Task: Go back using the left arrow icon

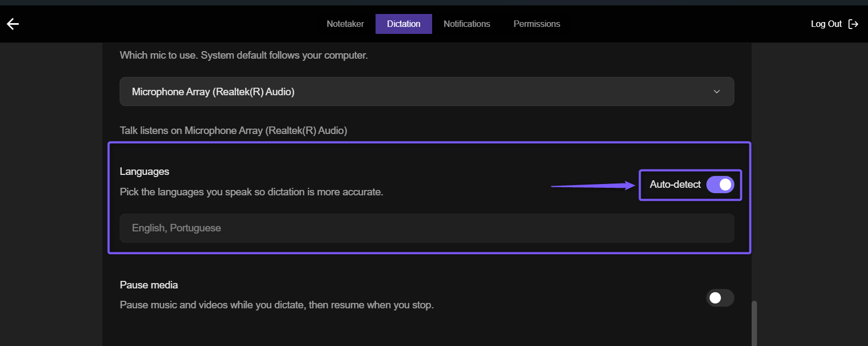Action: (13, 24)
